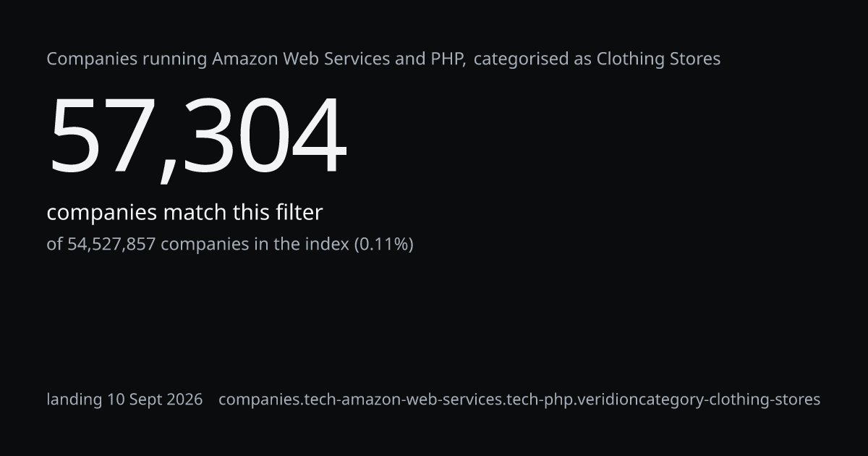The width and height of the screenshot is (868, 456).
Task: Click the 'tech-php' segment in the slug
Action: (534, 400)
